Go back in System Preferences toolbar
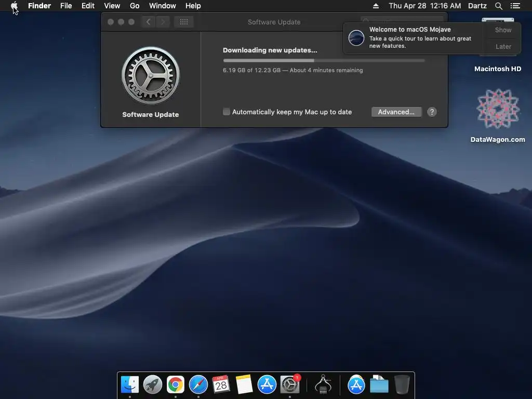The image size is (532, 399). click(x=148, y=22)
